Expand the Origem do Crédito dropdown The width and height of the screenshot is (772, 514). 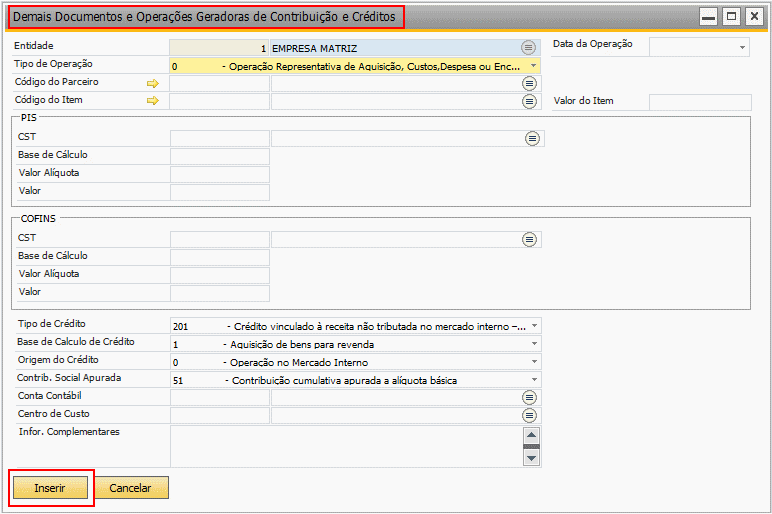[x=534, y=362]
